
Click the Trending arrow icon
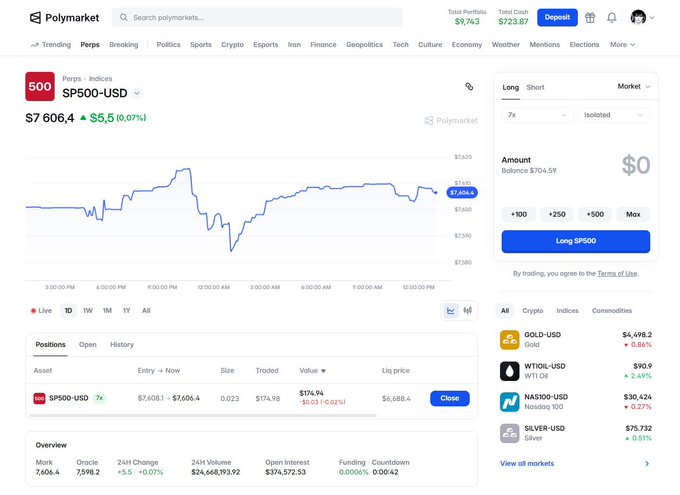[35, 45]
